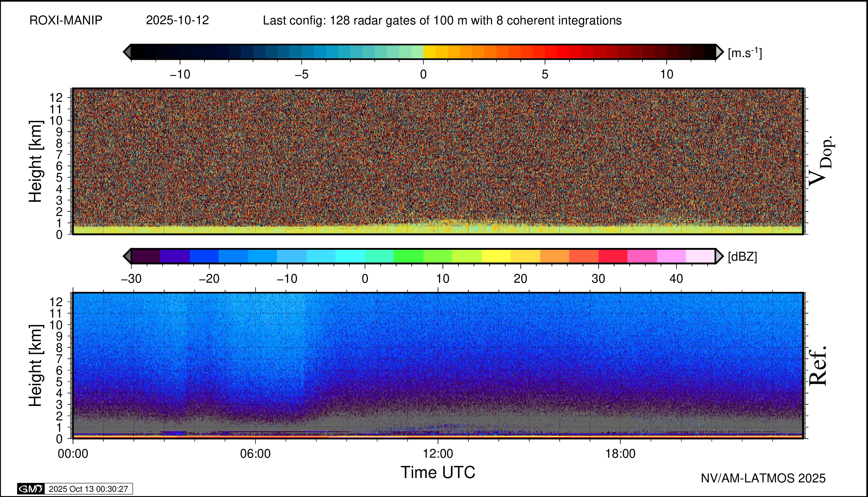Click the 18:00 time axis label

pyautogui.click(x=620, y=454)
